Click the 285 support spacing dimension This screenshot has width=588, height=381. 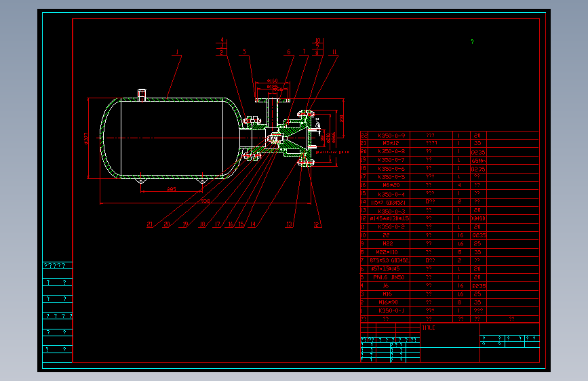[172, 189]
